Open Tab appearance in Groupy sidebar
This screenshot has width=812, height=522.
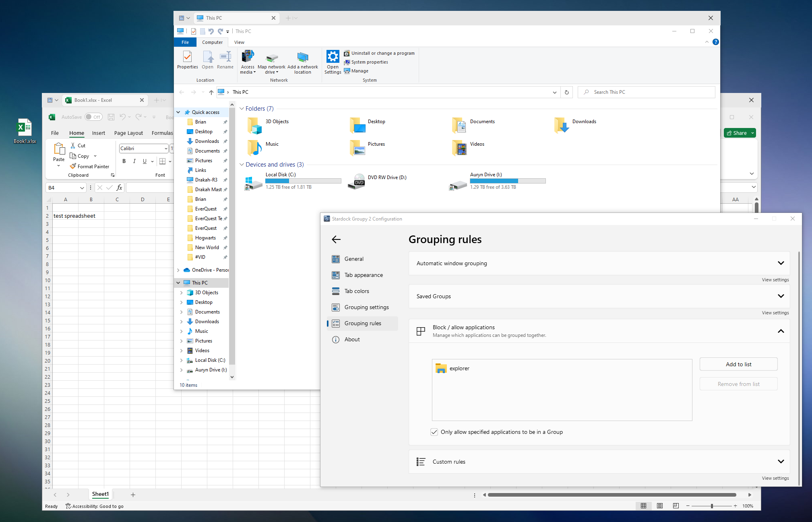(x=362, y=275)
